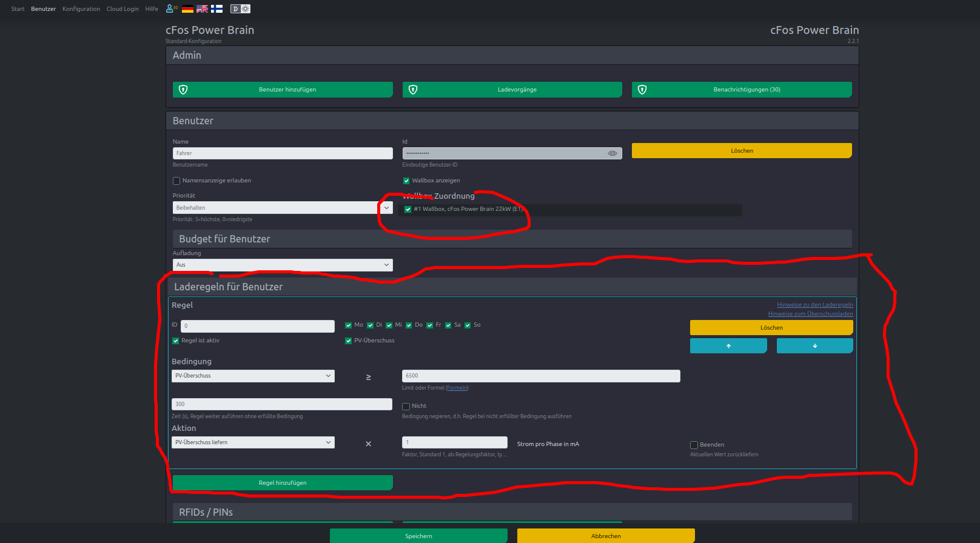Select dark mode moon icon
This screenshot has height=543, width=980.
[235, 8]
